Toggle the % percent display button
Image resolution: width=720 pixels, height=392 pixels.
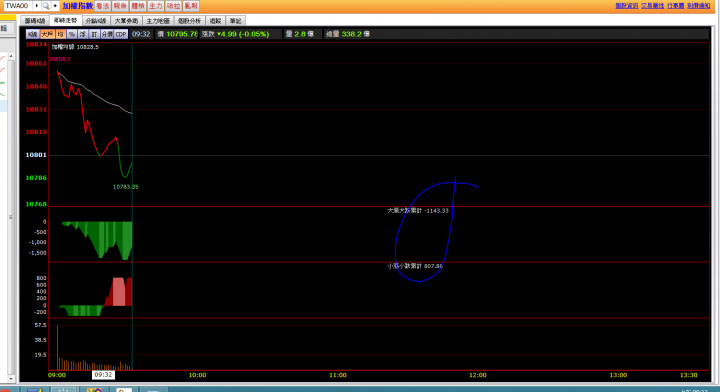click(72, 34)
